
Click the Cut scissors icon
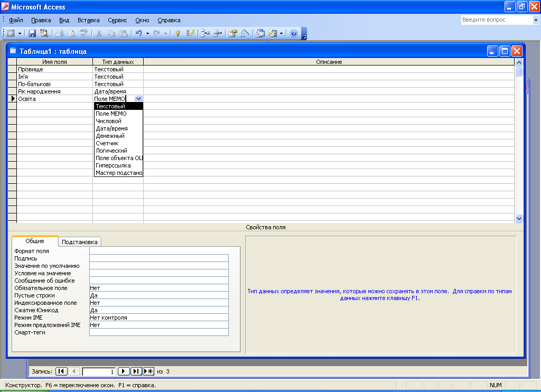(x=99, y=33)
